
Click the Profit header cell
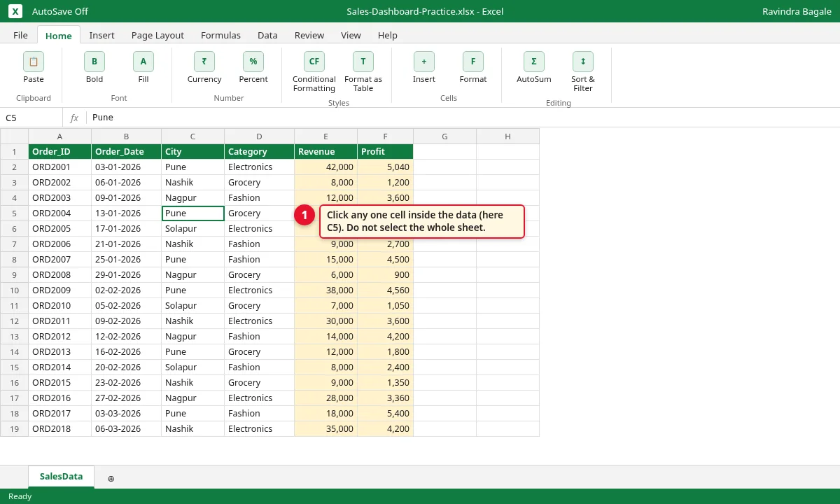coord(386,152)
